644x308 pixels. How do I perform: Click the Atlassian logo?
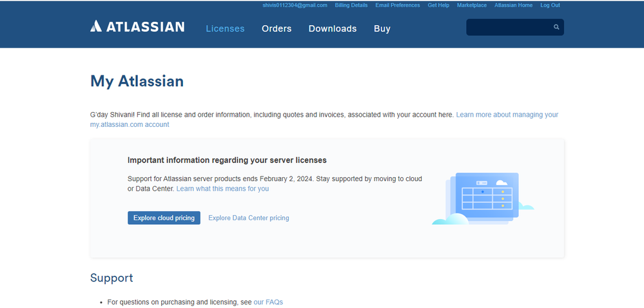click(x=137, y=26)
